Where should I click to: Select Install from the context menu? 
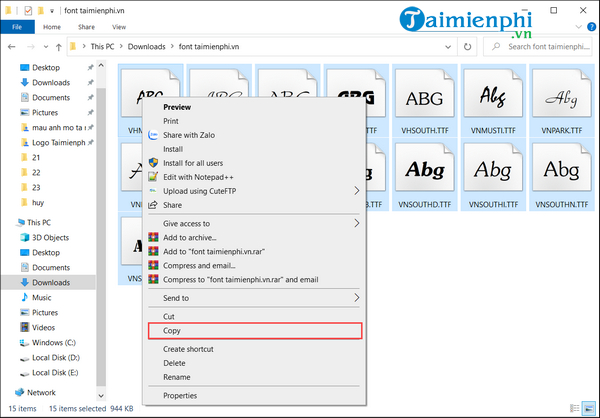click(x=254, y=149)
